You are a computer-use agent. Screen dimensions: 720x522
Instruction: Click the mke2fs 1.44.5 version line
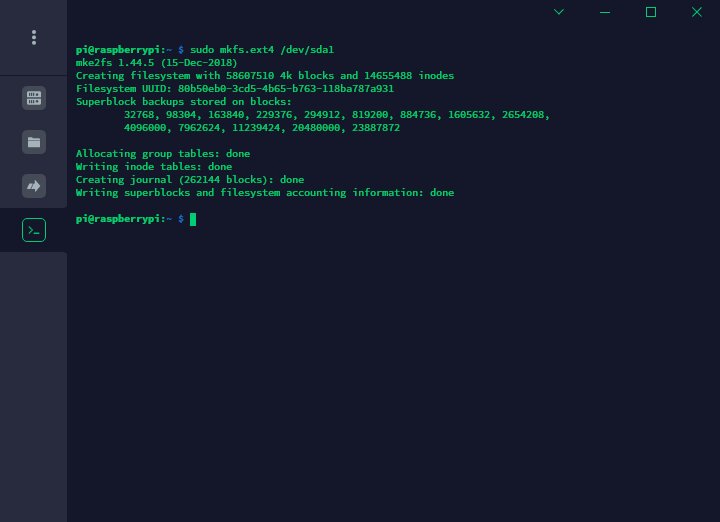coord(157,62)
